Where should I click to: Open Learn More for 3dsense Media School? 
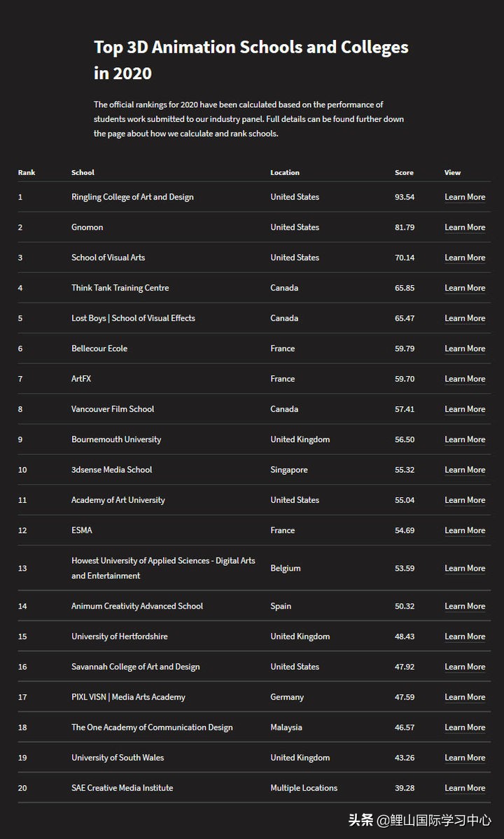pyautogui.click(x=465, y=470)
